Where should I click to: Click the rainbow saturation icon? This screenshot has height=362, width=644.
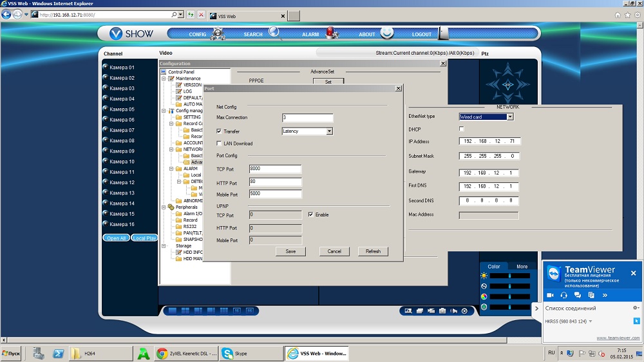[484, 297]
